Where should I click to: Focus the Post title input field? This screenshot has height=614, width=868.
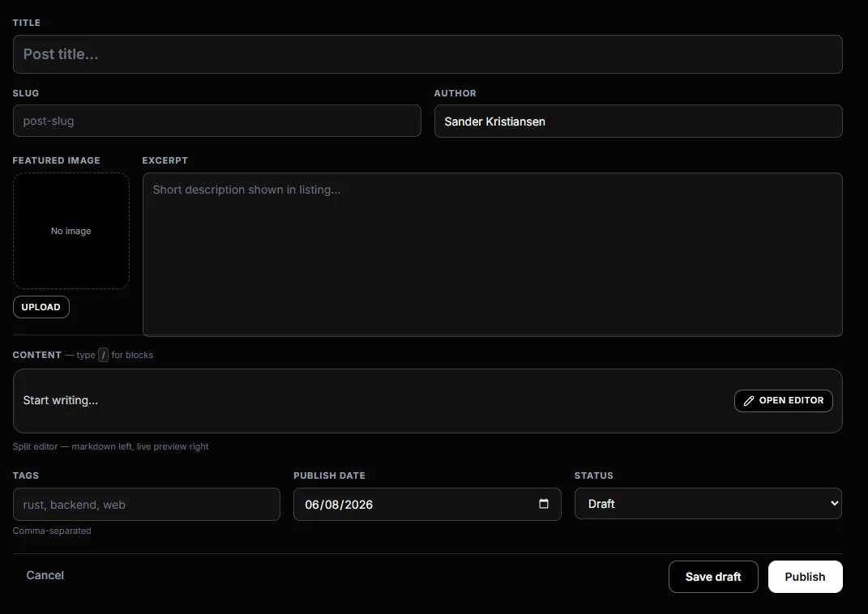coord(427,54)
